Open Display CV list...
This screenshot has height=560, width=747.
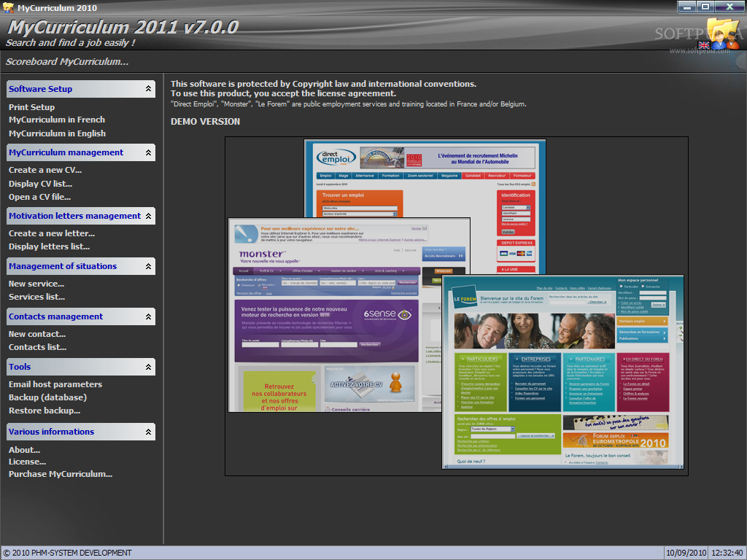coord(41,184)
